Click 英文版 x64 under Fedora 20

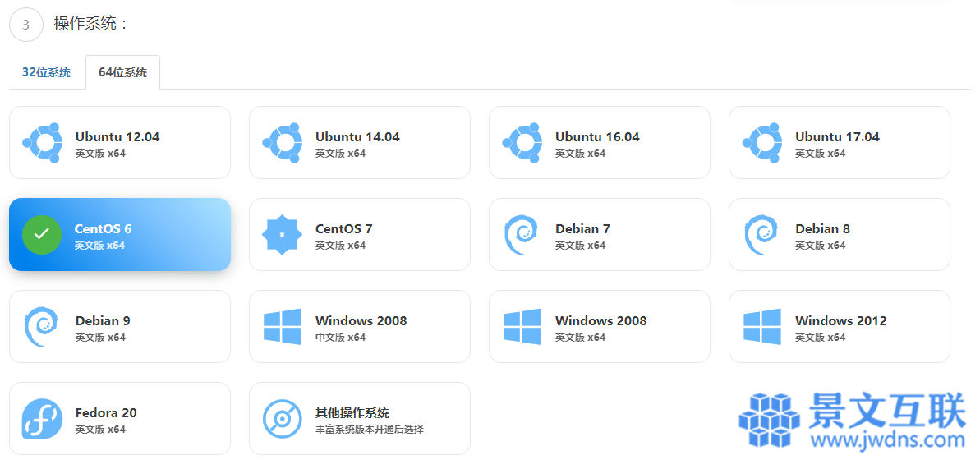click(100, 430)
